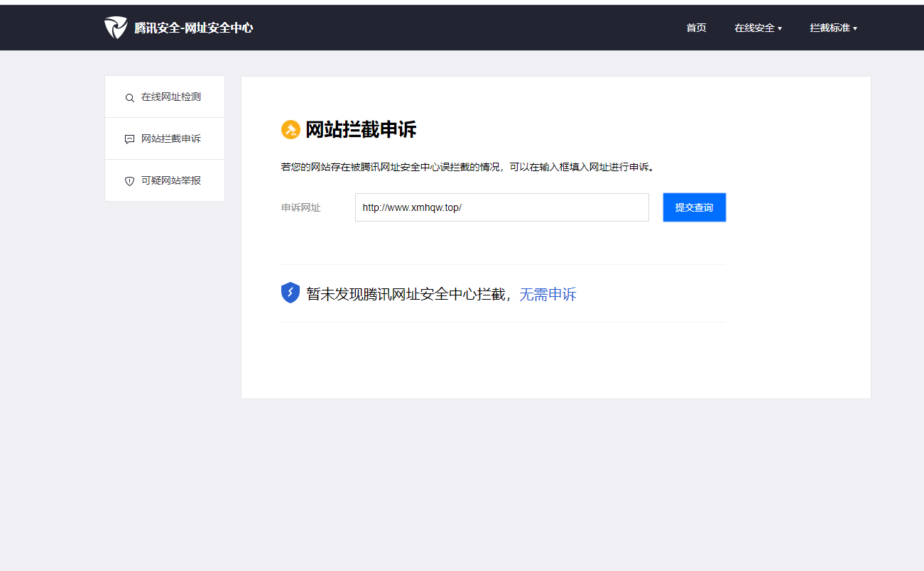Click the magnifier icon beside 在线网址检测
Viewport: 924px width, 571px height.
pyautogui.click(x=129, y=98)
